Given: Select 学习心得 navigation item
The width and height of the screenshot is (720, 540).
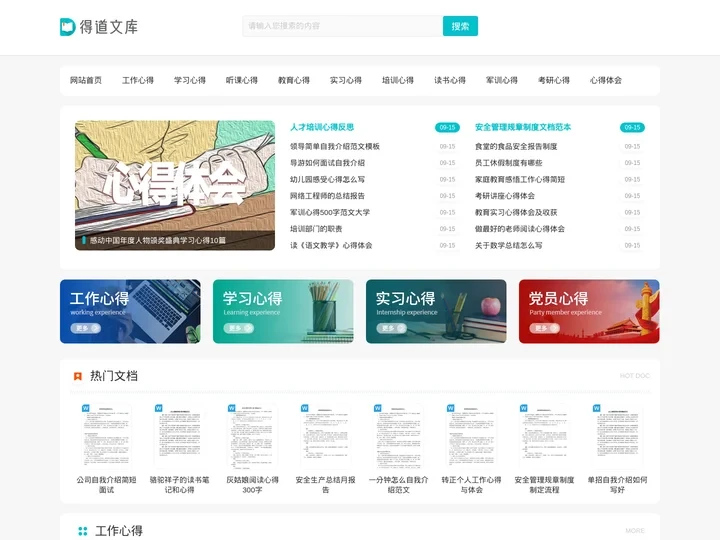Looking at the screenshot, I should tap(190, 80).
